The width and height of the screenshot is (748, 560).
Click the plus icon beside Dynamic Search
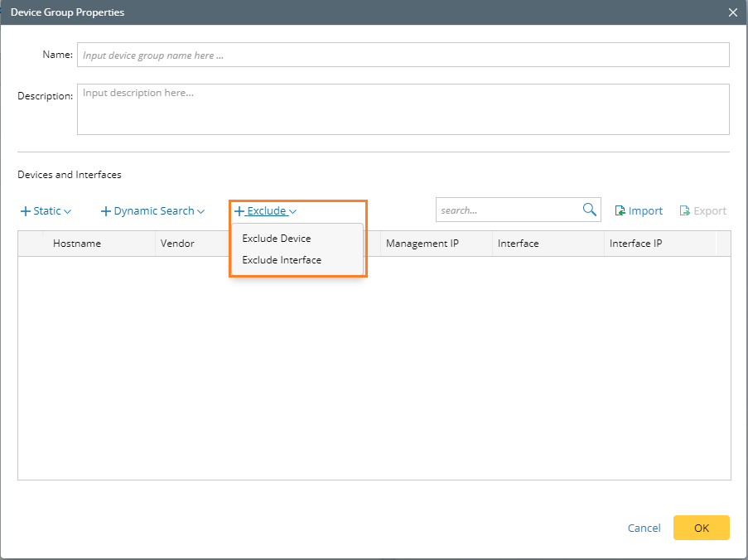click(x=106, y=211)
